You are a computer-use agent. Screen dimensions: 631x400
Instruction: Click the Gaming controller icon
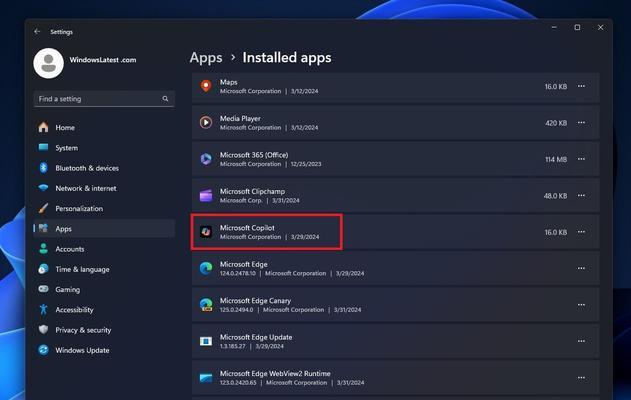43,289
